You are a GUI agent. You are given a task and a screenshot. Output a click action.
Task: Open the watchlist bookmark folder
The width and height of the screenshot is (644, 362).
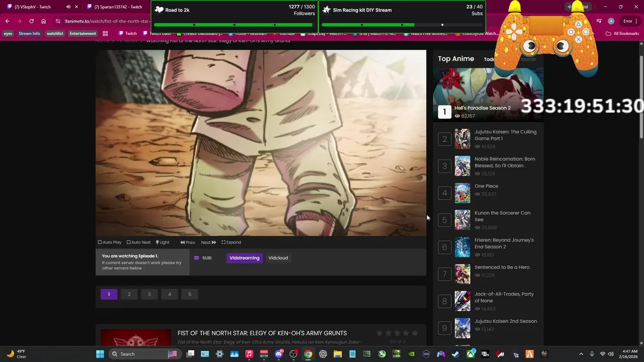[x=55, y=34]
